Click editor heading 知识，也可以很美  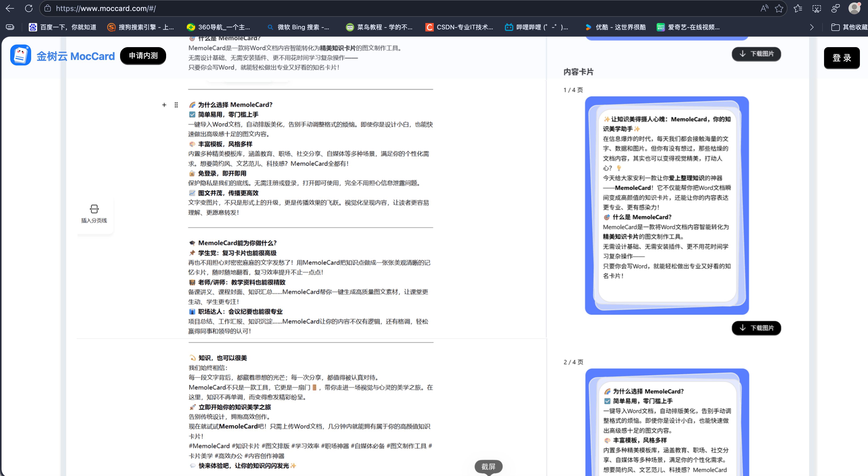coord(218,358)
